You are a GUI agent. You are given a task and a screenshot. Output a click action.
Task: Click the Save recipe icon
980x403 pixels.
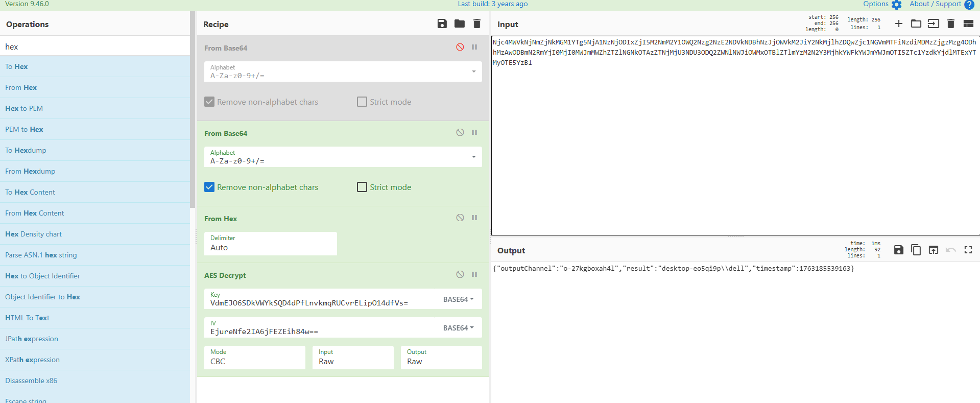click(442, 23)
